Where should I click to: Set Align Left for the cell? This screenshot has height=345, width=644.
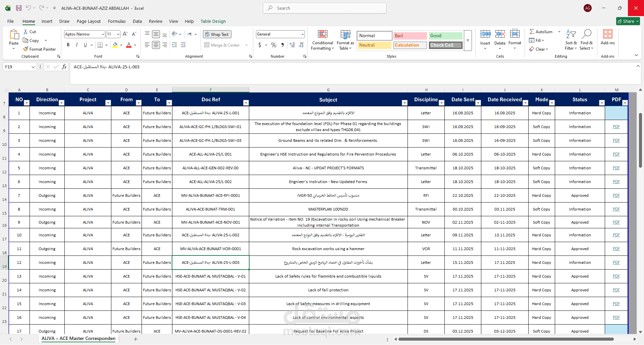[x=147, y=45]
